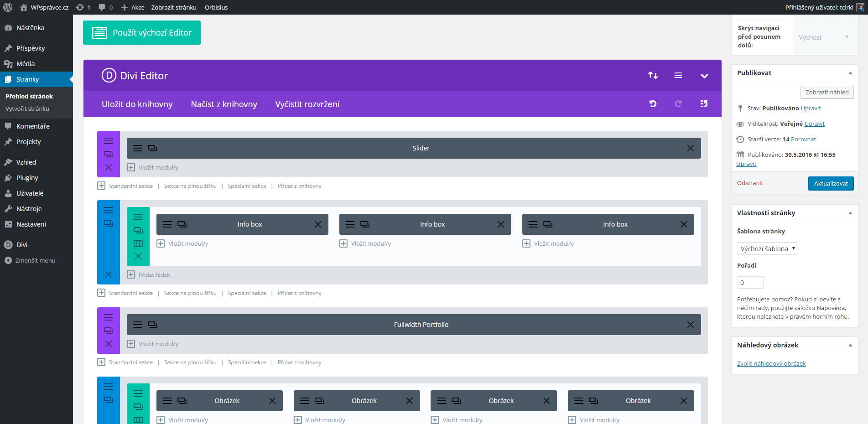Insert module below the Slider

[153, 167]
